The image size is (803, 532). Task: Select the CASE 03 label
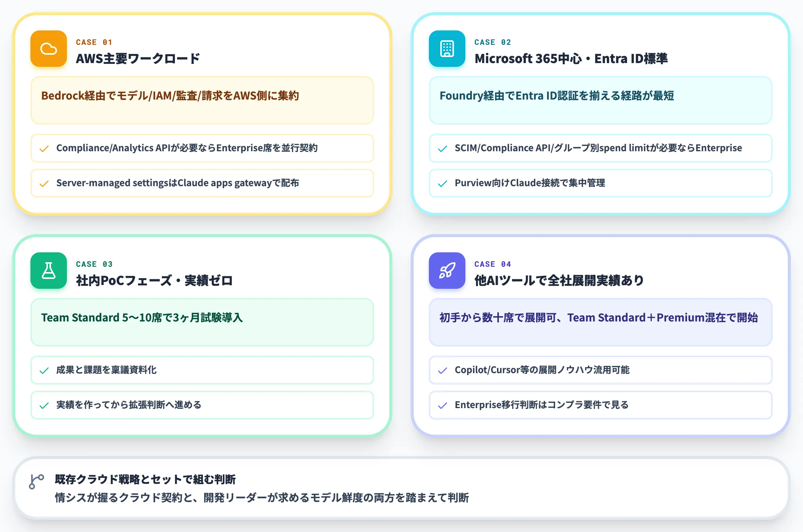(94, 264)
